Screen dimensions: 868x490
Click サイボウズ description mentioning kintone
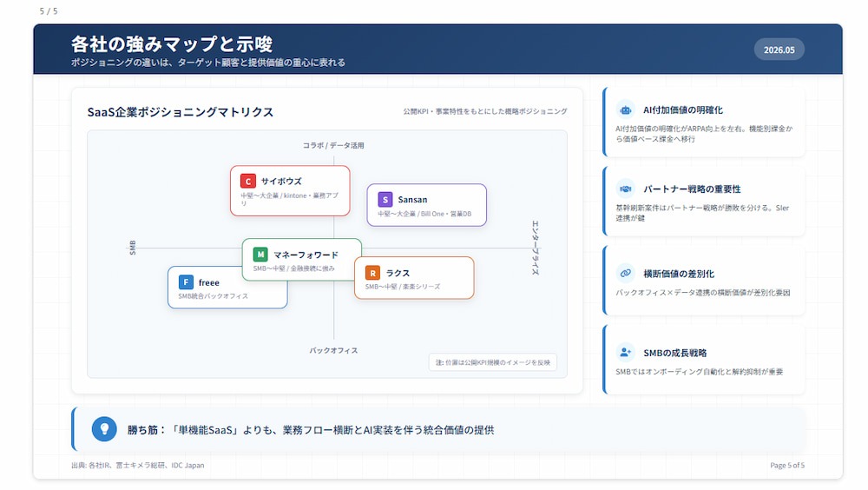[289, 199]
